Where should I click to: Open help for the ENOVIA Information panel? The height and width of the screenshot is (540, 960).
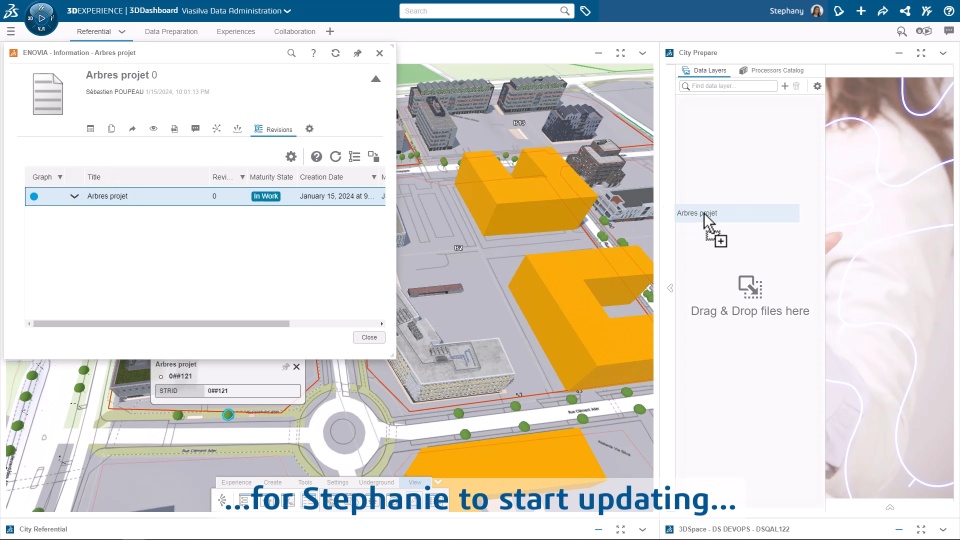tap(313, 53)
